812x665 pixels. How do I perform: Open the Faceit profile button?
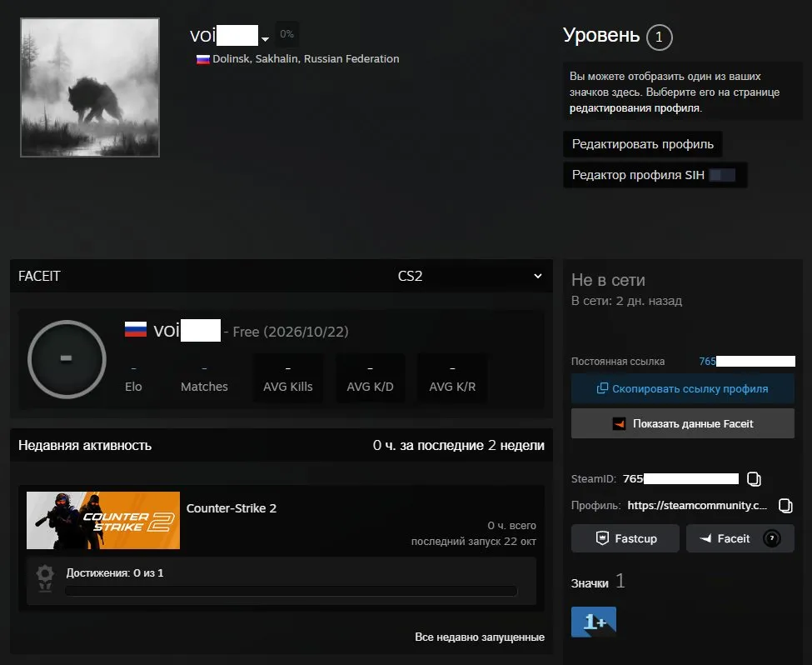740,538
